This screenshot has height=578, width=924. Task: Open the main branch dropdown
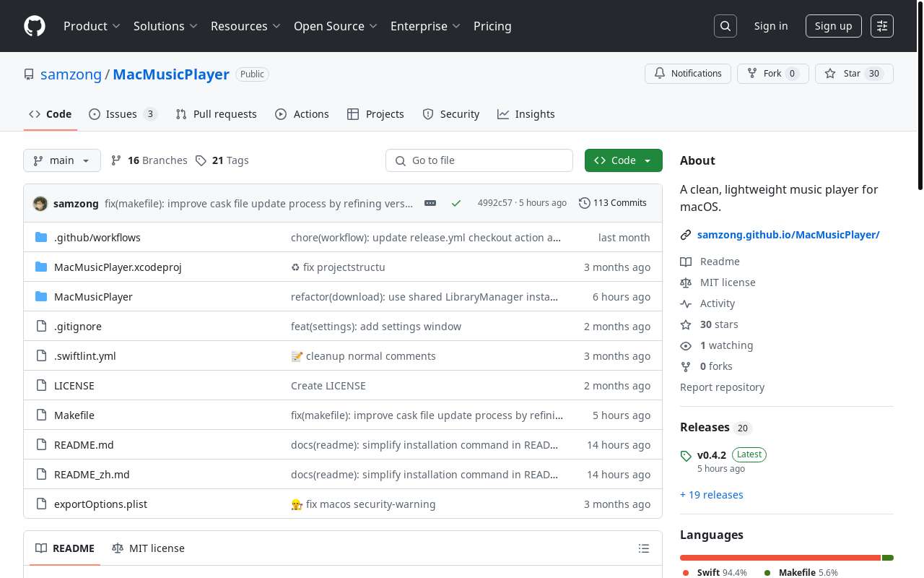[62, 160]
